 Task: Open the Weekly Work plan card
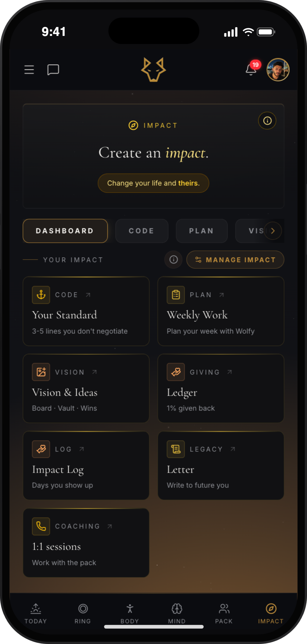[x=221, y=311]
